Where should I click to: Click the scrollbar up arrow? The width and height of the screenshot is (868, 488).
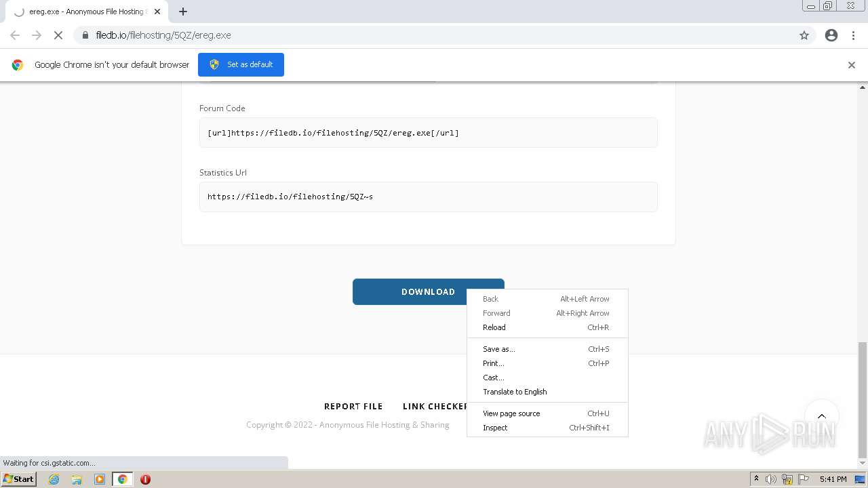pos(863,87)
